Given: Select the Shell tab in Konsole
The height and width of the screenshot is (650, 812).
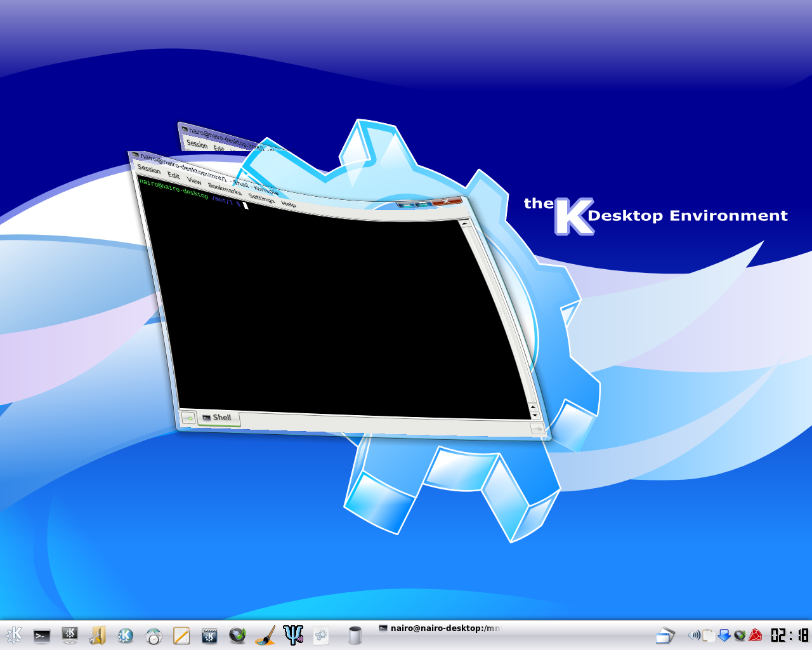Looking at the screenshot, I should click(218, 418).
